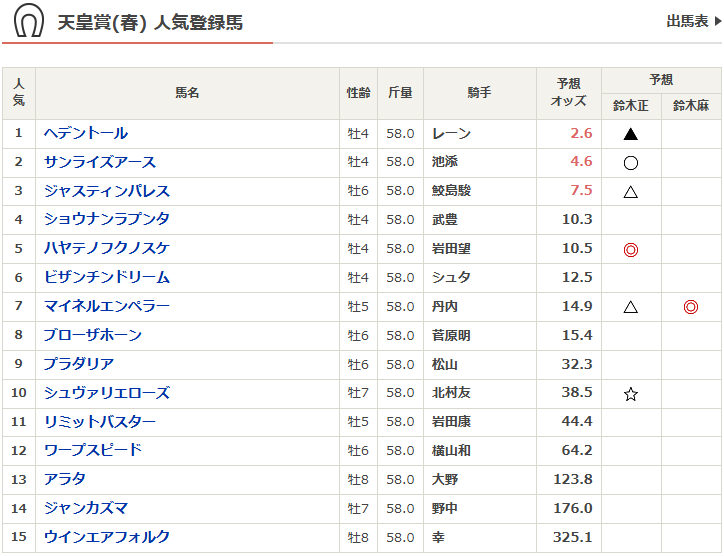Click odds value 123.8
The height and width of the screenshot is (556, 724).
(573, 479)
